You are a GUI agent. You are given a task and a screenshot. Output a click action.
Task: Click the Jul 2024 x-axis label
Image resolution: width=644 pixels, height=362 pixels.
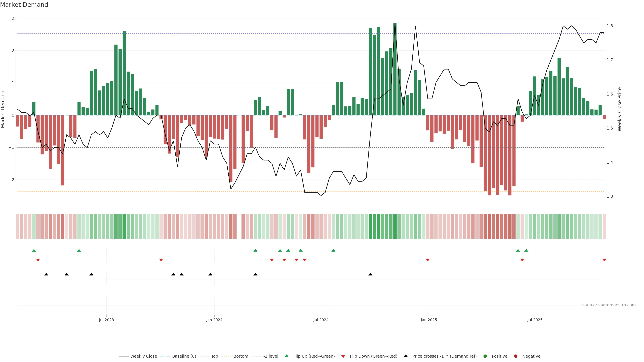point(321,320)
